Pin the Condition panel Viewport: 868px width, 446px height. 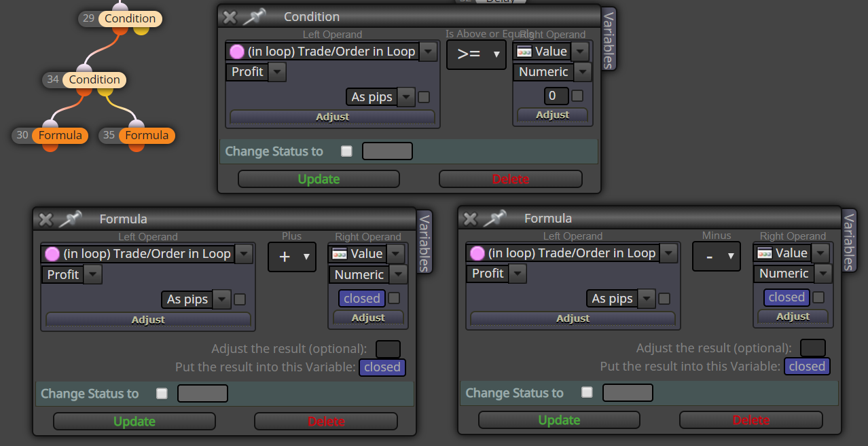255,16
